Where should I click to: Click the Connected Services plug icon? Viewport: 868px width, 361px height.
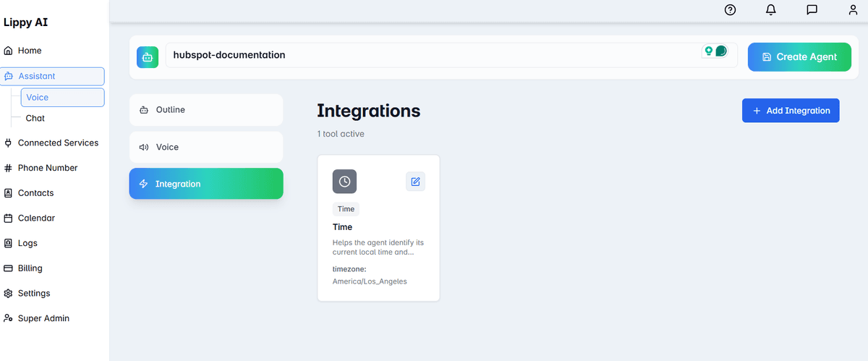(x=9, y=143)
